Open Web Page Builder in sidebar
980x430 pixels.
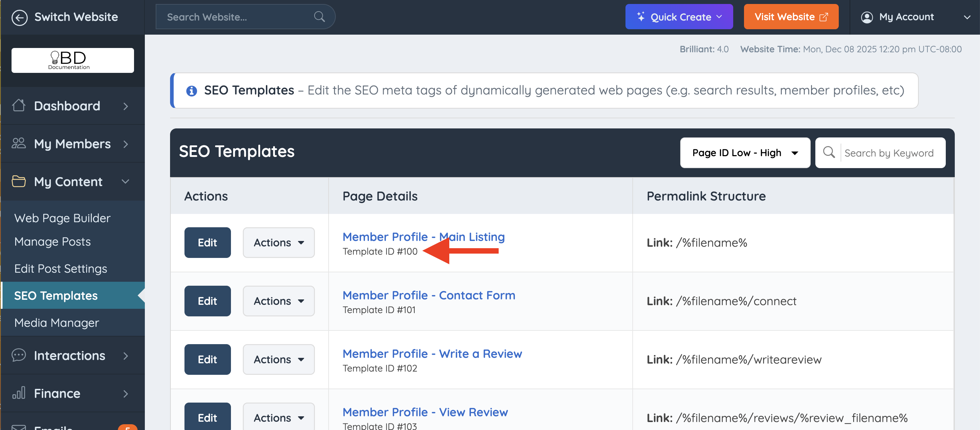click(x=62, y=218)
